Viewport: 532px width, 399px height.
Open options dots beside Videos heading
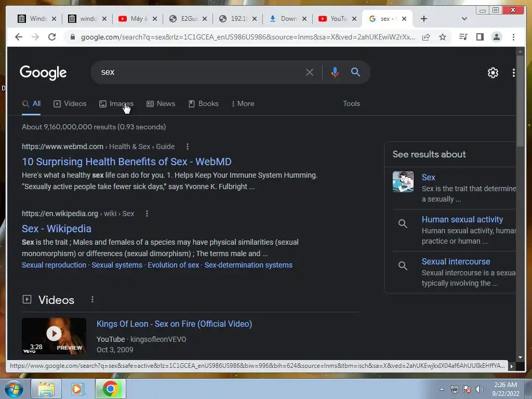tap(92, 300)
